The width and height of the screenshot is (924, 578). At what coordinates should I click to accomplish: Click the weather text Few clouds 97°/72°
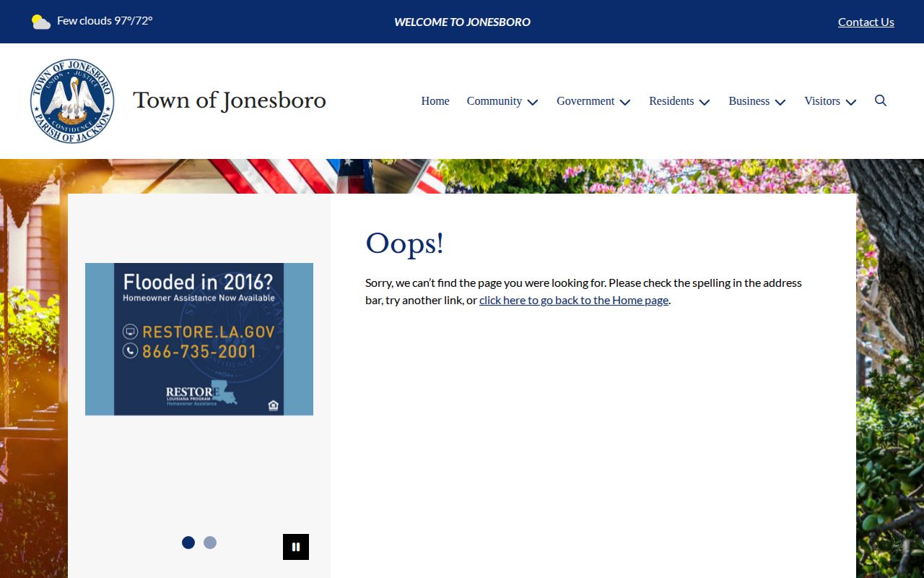(105, 21)
